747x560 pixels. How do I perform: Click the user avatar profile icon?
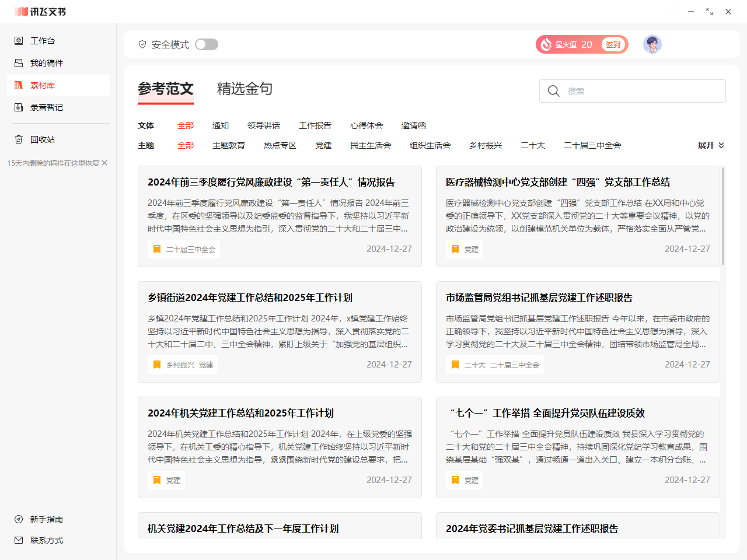pyautogui.click(x=652, y=44)
